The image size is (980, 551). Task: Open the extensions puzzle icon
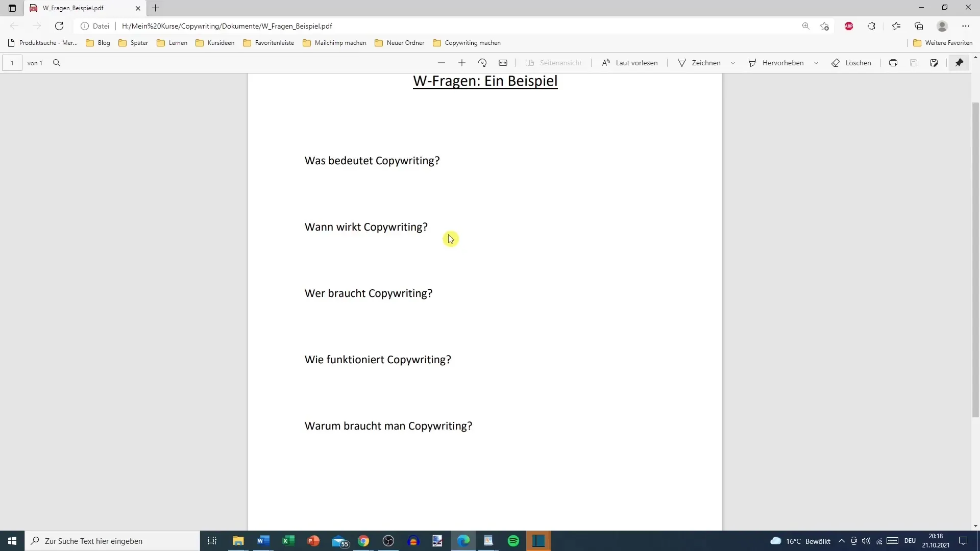coord(871,26)
